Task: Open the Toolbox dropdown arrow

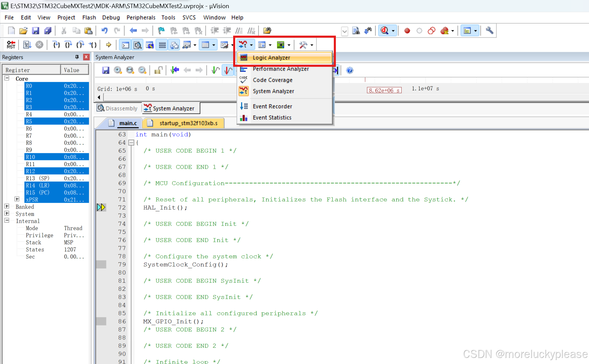Action: tap(312, 45)
